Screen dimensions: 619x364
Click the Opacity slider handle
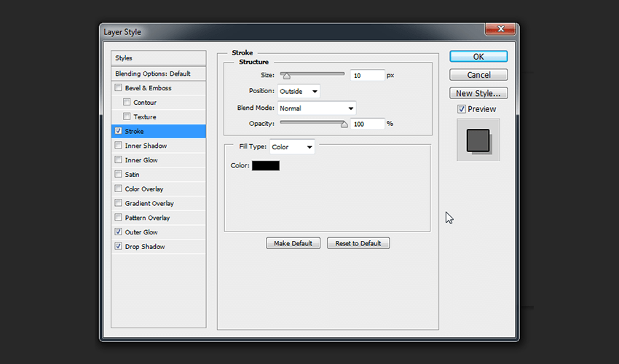[x=344, y=124]
